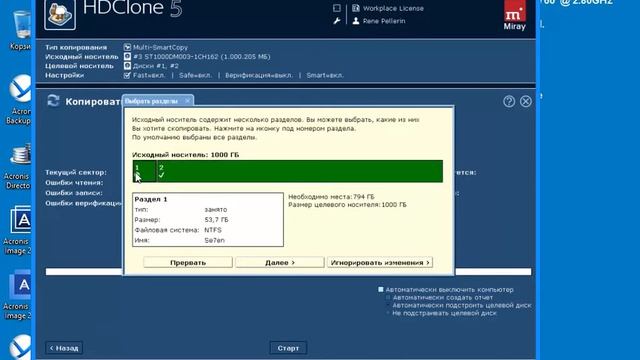This screenshot has height=360, width=640.
Task: Select Автоматически подстроить целевой диск option
Action: [461, 305]
